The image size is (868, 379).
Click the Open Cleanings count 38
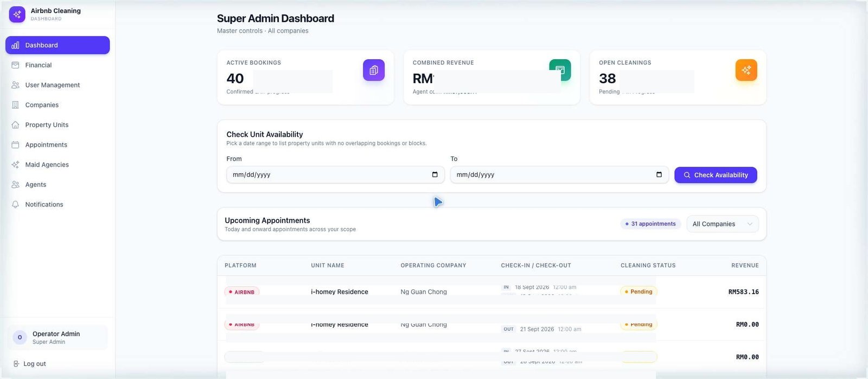pos(608,78)
